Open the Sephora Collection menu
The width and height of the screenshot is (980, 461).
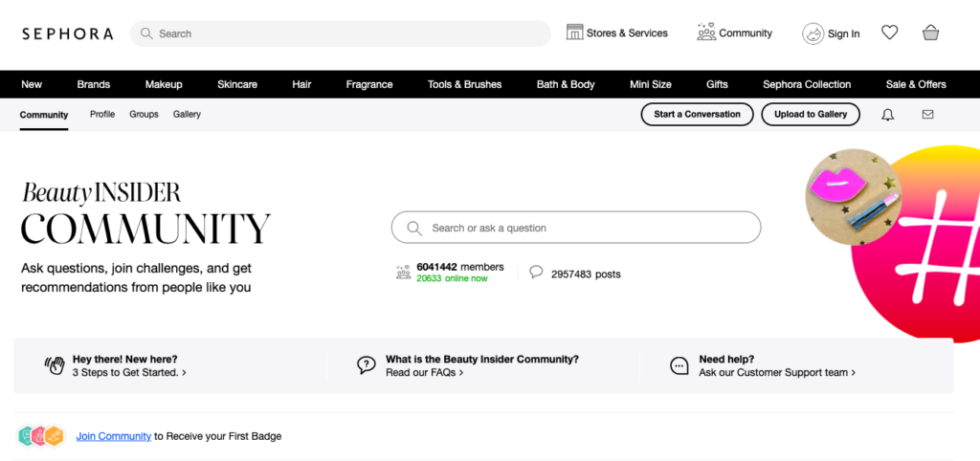[807, 84]
